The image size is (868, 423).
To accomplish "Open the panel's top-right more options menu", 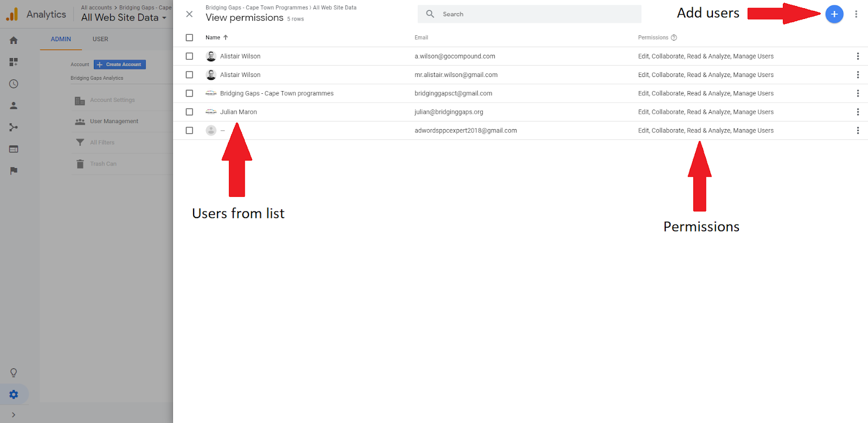I will (x=856, y=14).
